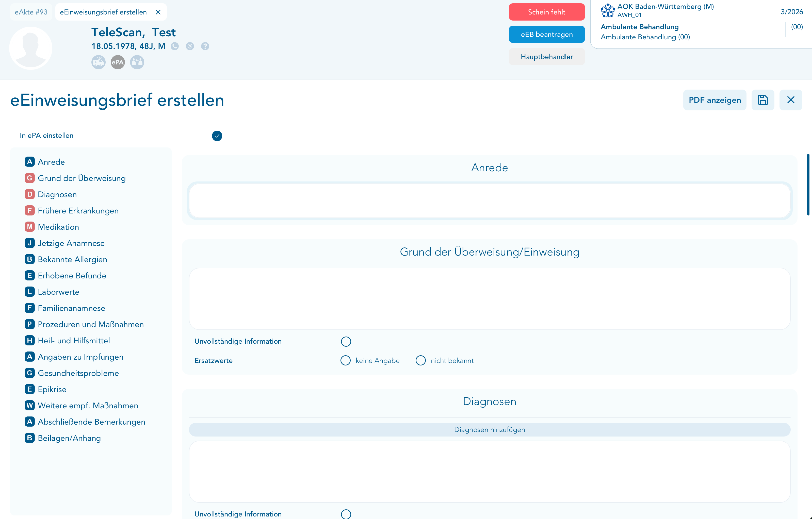
Task: Toggle Unvollständige Information under Diagnosen
Action: [x=346, y=514]
